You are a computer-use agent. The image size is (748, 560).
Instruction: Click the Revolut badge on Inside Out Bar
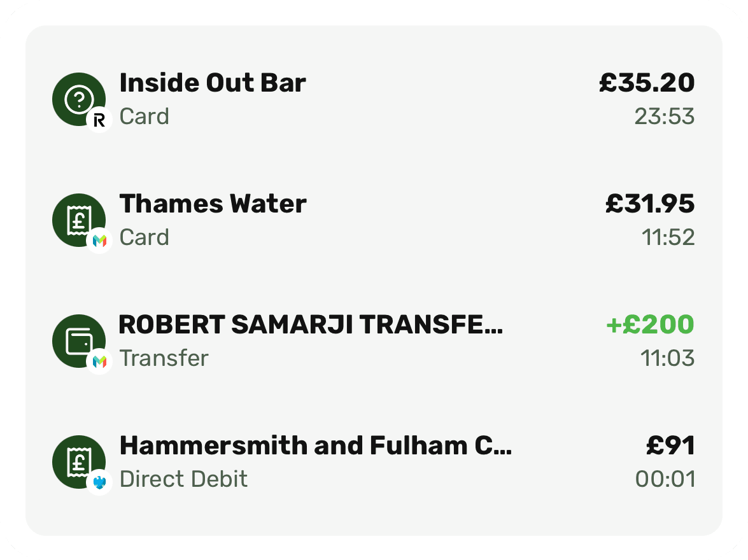tap(99, 120)
